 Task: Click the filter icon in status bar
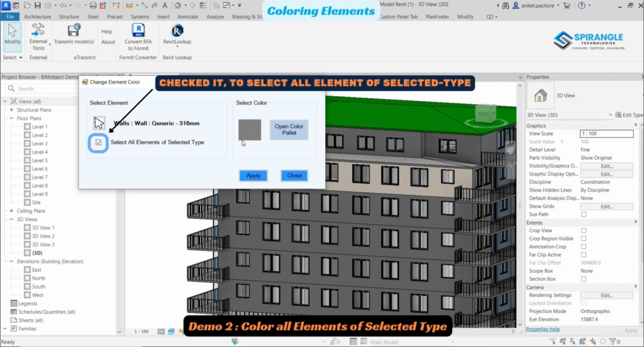(x=613, y=341)
